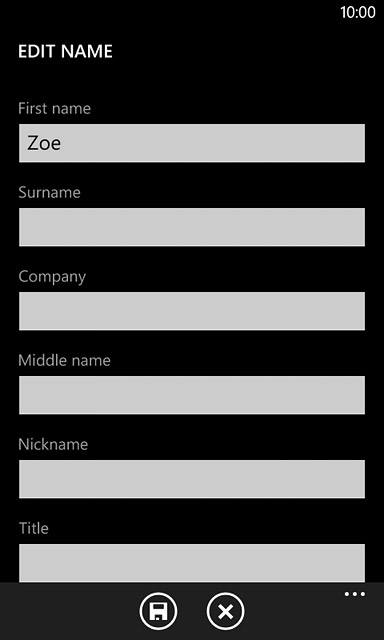This screenshot has height=640, width=384.
Task: Activate the Company text field
Action: pos(192,311)
